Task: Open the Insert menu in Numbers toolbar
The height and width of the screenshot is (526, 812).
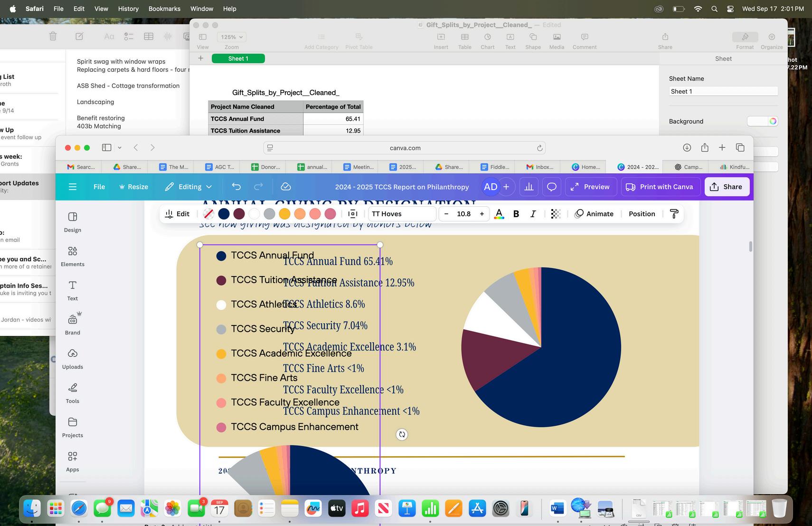Action: 441,40
